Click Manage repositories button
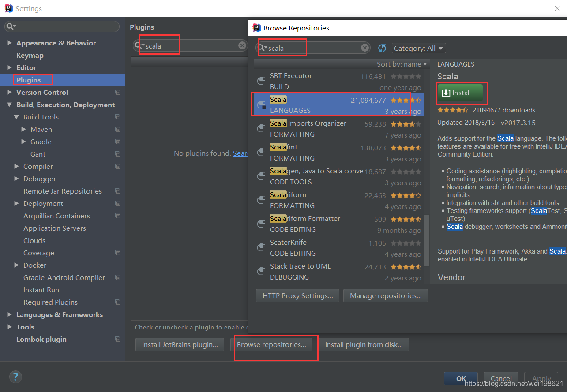The height and width of the screenshot is (392, 567). point(386,296)
